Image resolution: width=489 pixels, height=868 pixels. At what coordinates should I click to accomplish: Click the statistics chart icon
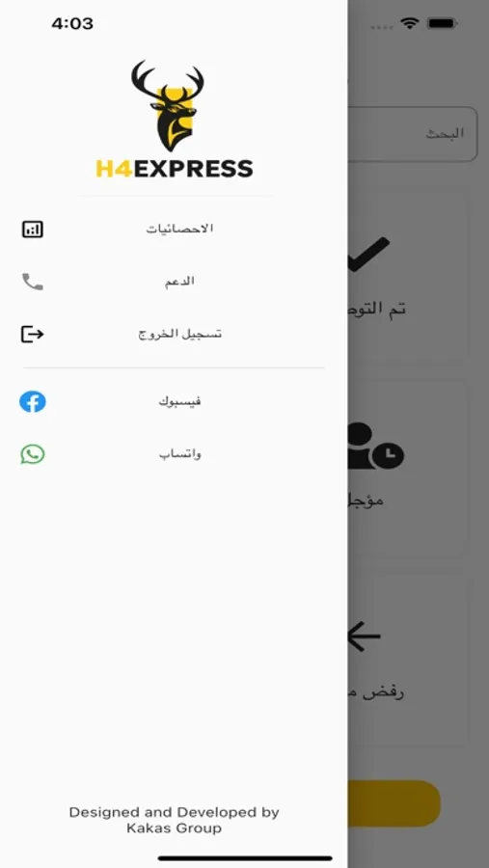[x=33, y=230]
